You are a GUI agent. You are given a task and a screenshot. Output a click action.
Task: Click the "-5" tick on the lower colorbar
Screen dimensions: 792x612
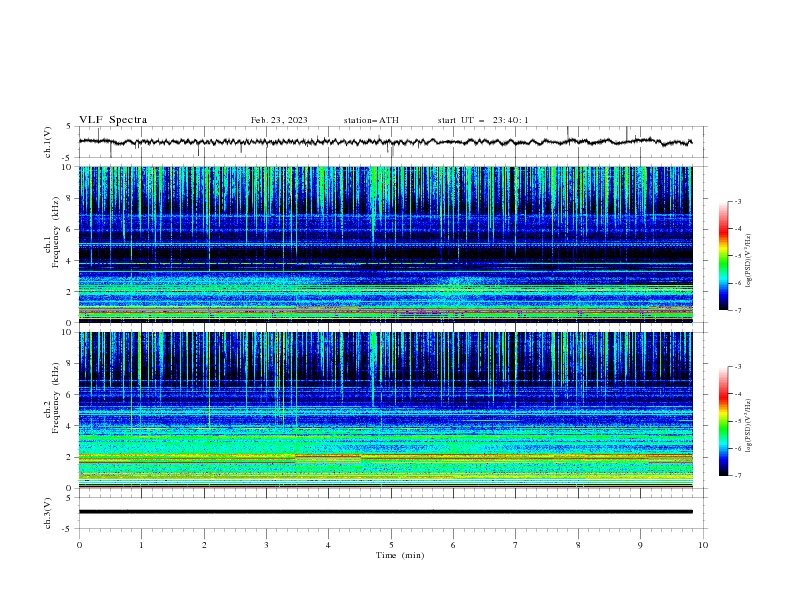pyautogui.click(x=737, y=421)
